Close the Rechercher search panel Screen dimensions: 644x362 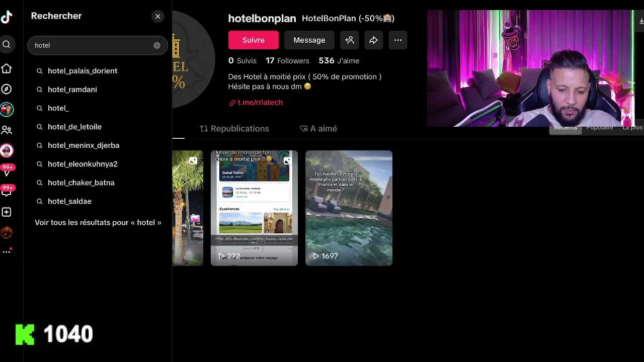pyautogui.click(x=158, y=17)
